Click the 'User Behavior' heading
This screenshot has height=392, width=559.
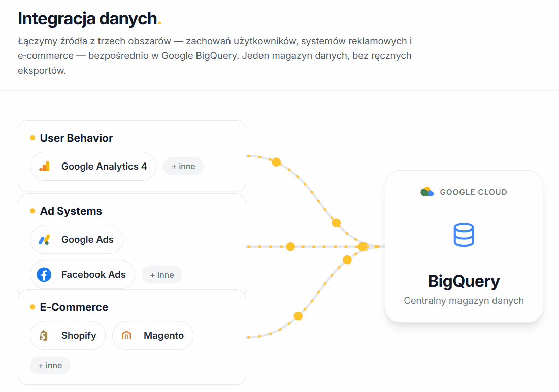pyautogui.click(x=76, y=138)
